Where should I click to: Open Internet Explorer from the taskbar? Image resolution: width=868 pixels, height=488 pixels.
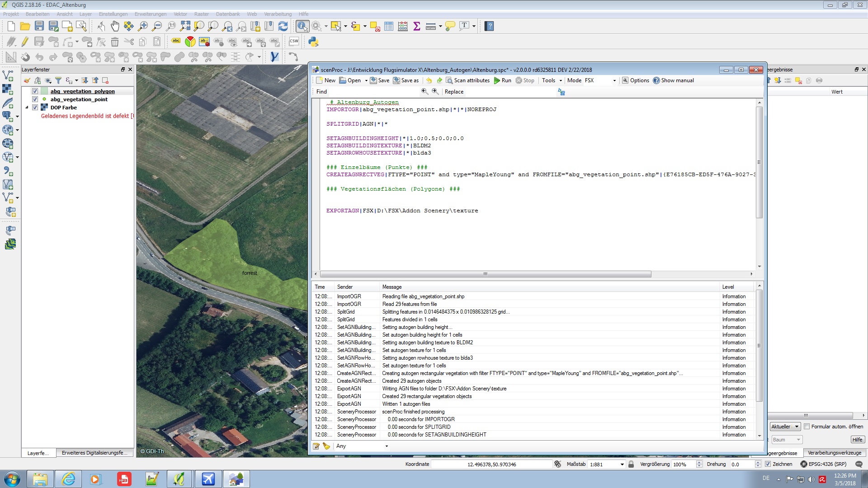(x=68, y=479)
